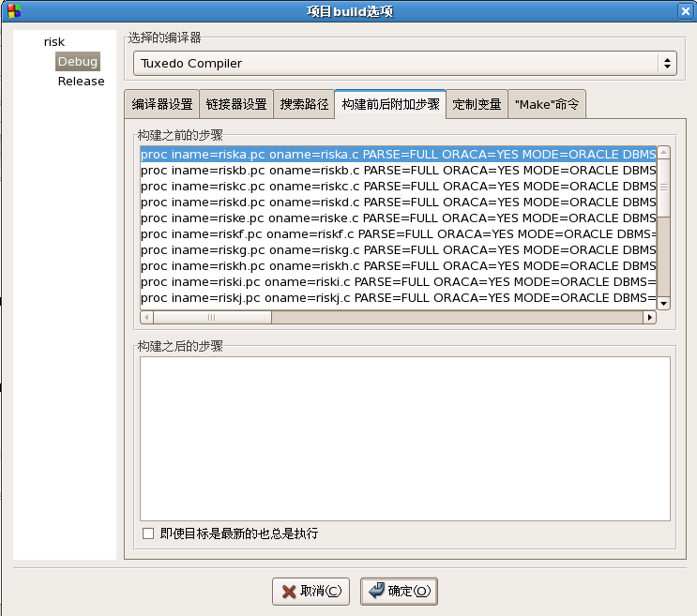
Task: Click inside the 构建之后的步骤 text area
Action: click(405, 439)
